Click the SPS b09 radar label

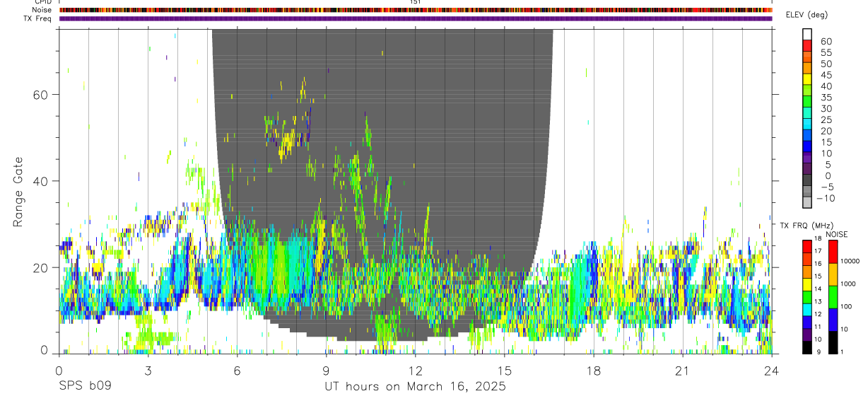point(85,387)
